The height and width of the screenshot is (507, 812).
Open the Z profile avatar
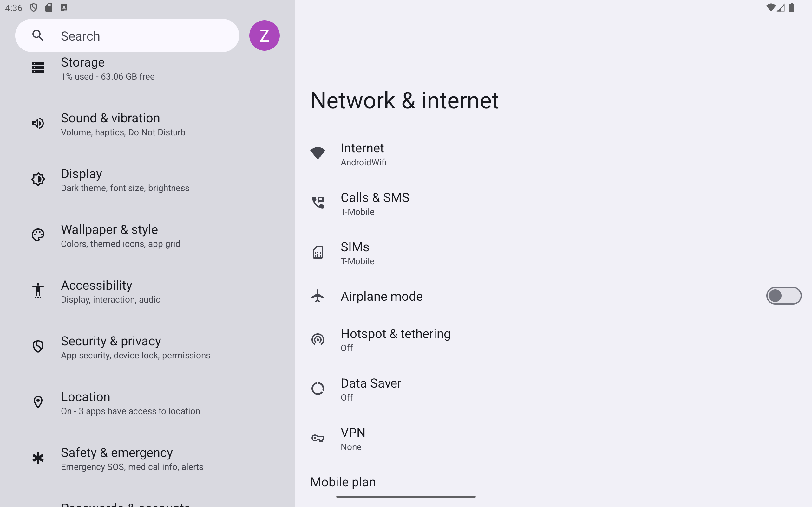point(265,35)
